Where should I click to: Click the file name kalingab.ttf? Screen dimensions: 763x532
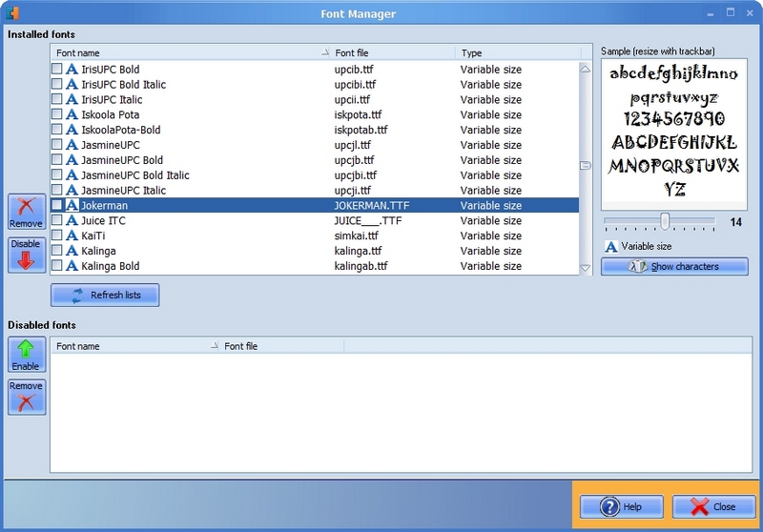361,266
